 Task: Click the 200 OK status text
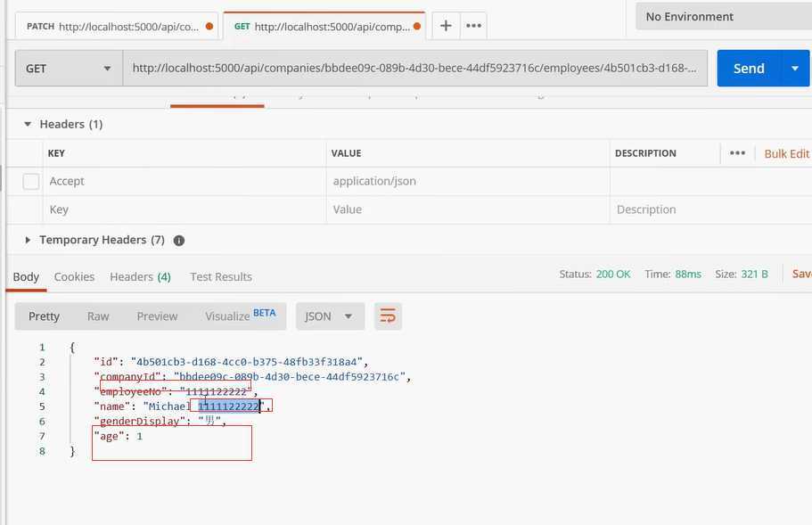pyautogui.click(x=613, y=275)
